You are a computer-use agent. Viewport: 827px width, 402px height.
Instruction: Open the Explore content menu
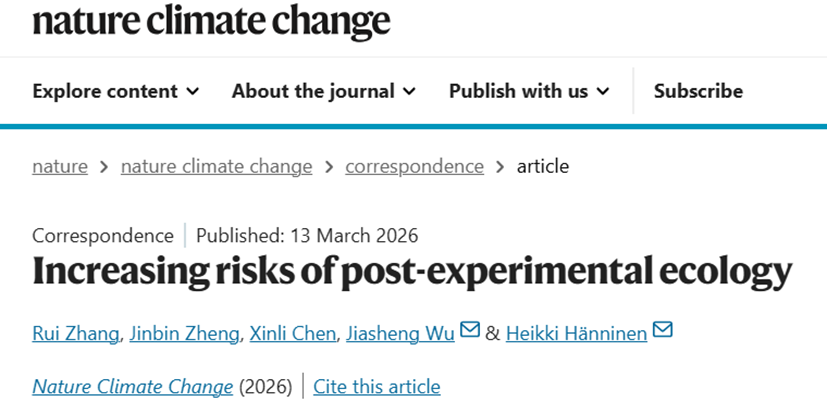click(106, 91)
